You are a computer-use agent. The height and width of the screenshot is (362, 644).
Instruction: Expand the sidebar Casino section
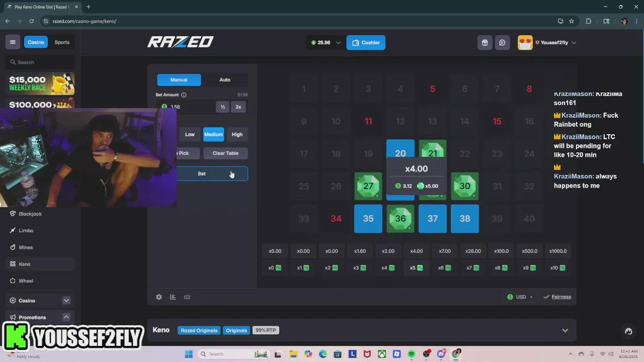66,301
